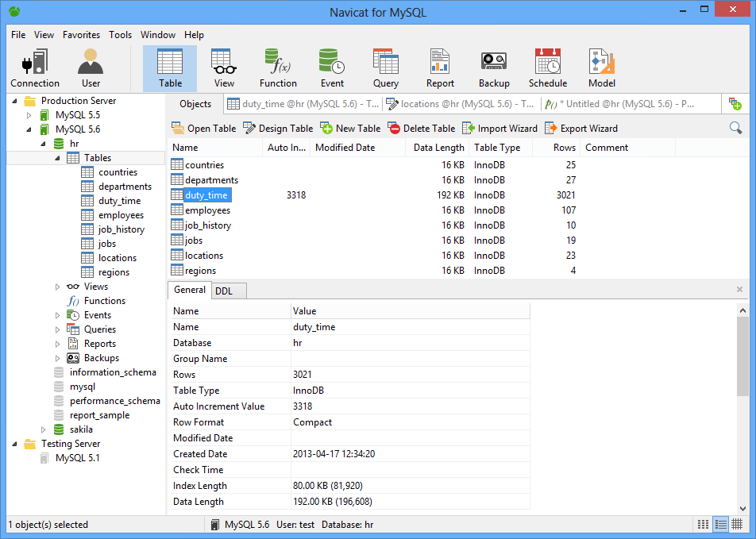Click Delete Table button
The image size is (756, 539).
(422, 129)
